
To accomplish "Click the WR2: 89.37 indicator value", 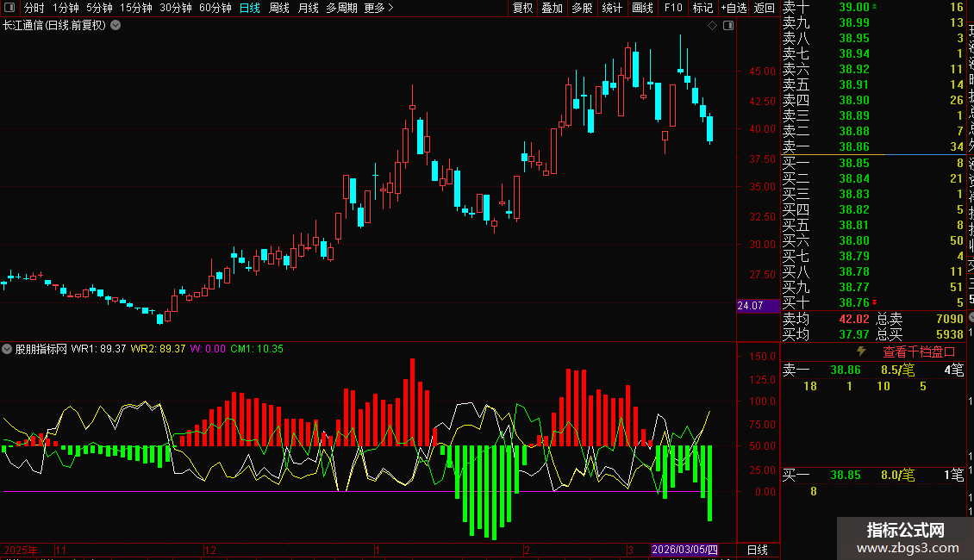I will tap(158, 349).
